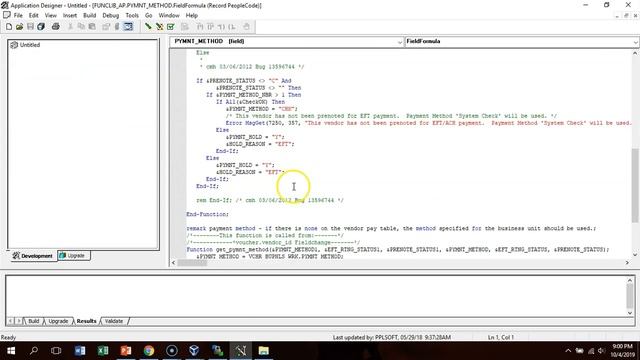Screen dimensions: 640x360
Task: Click the code editor scroll right arrow
Action: point(627,263)
